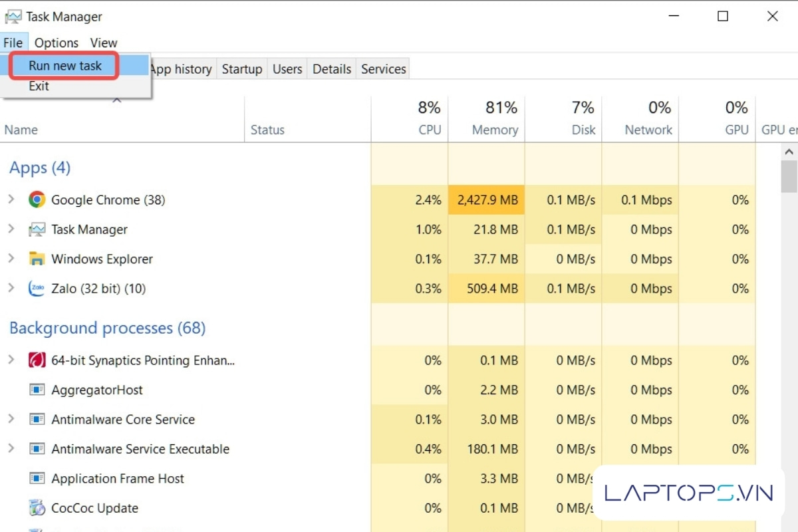Click the Task Manager icon in Apps list
Viewport: 798px width, 532px height.
(37, 229)
